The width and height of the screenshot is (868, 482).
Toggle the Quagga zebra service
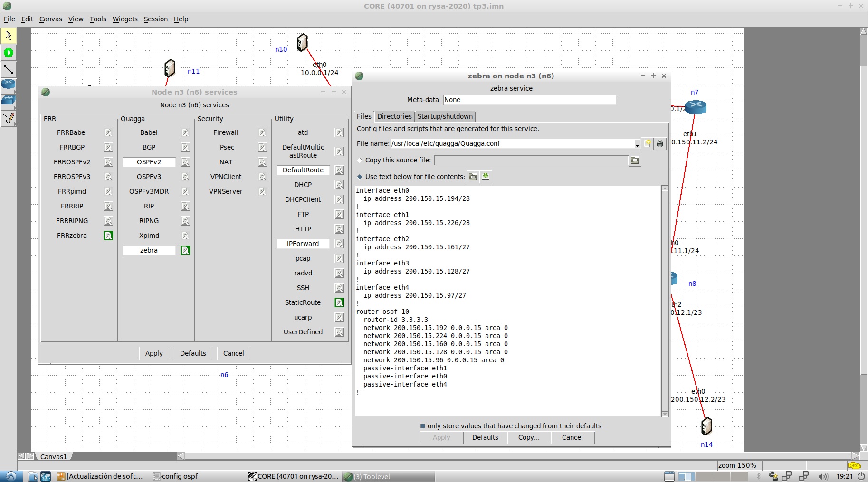tap(149, 250)
